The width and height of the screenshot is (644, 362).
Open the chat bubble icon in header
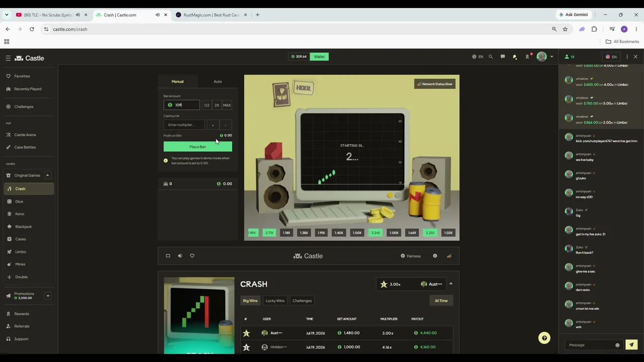coord(503,57)
